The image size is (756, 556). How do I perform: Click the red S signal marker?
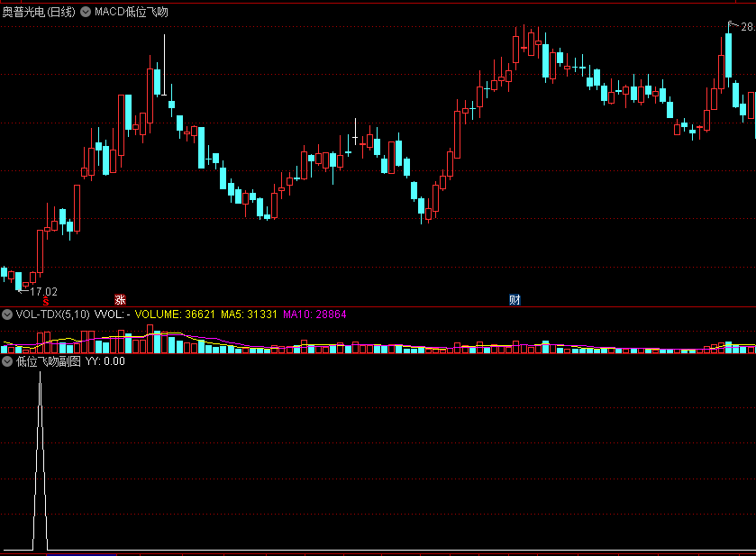[x=46, y=302]
